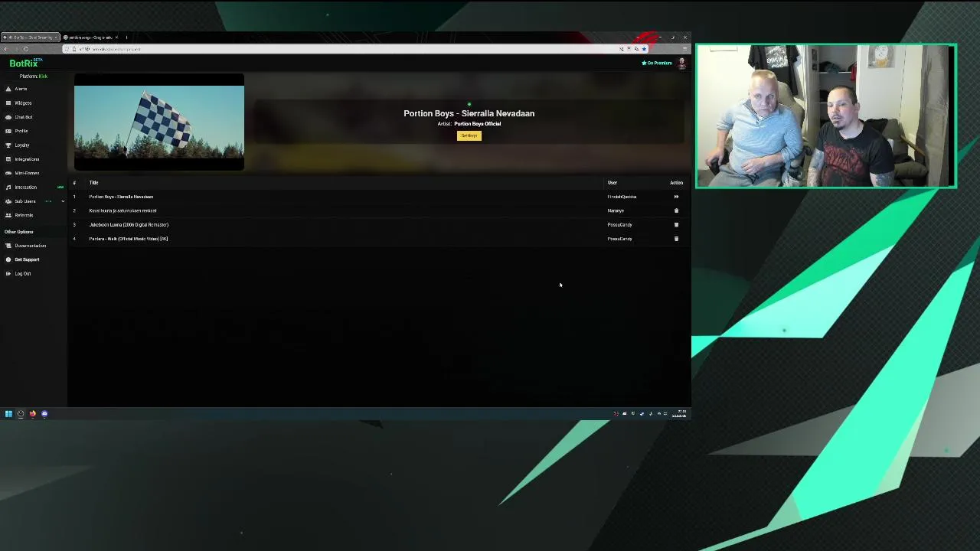Screen dimensions: 980x551
Task: Skip the currently playing Portion Boys song
Action: 676,197
